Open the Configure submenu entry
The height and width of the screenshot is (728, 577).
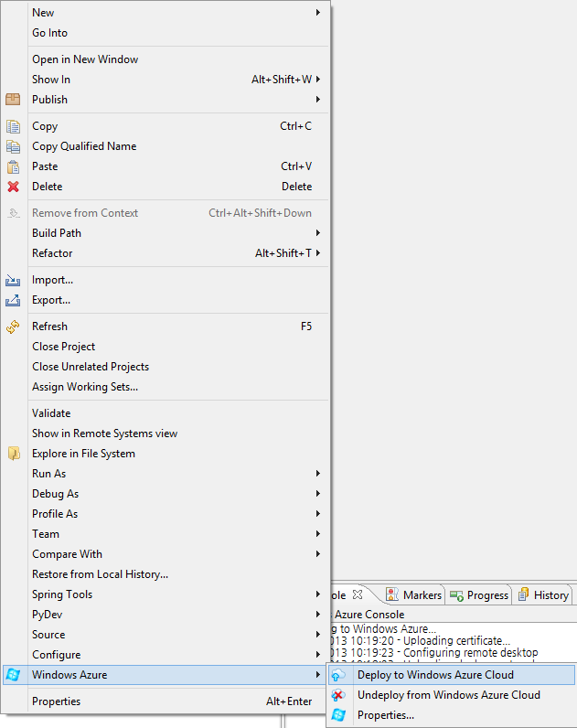(x=165, y=655)
